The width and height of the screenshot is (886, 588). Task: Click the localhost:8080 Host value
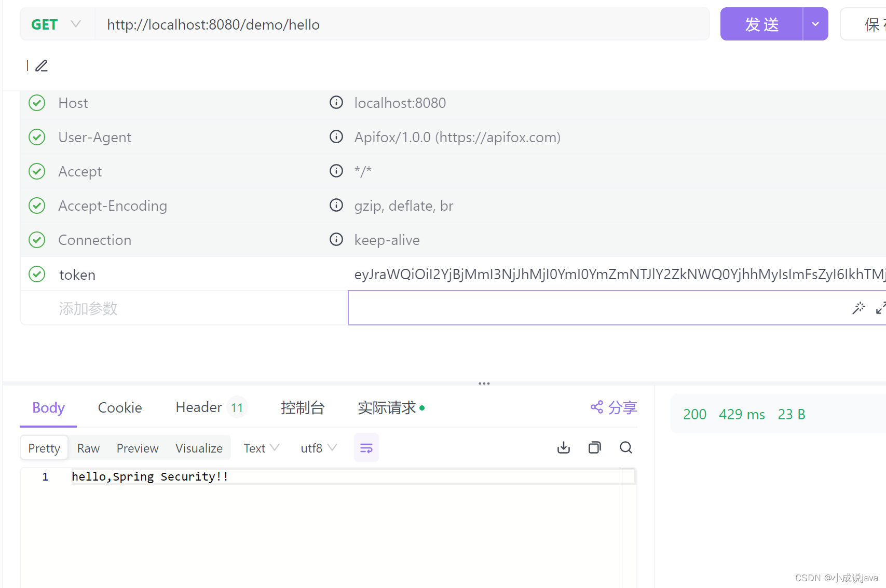(x=400, y=103)
